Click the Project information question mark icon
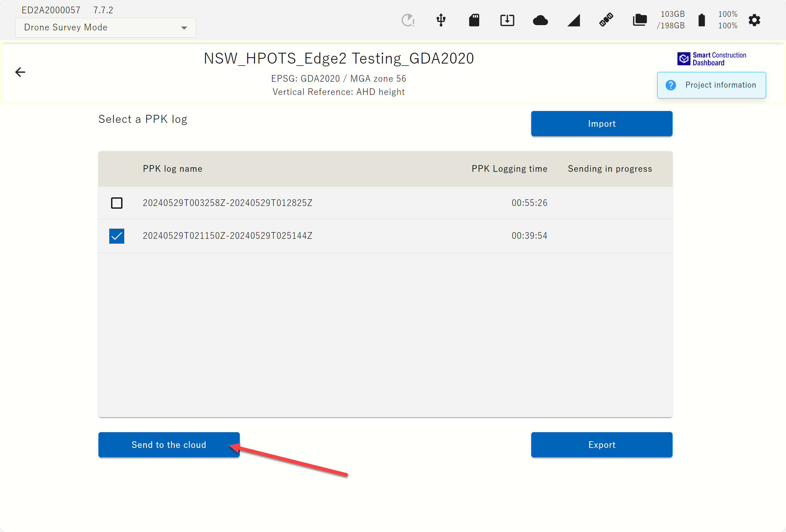 (670, 85)
